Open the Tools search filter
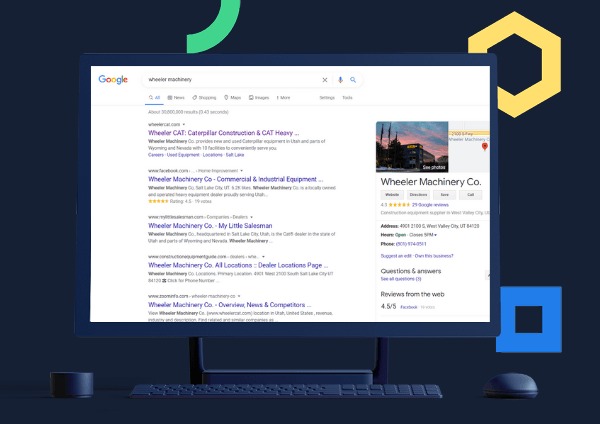This screenshot has height=424, width=600. click(347, 98)
